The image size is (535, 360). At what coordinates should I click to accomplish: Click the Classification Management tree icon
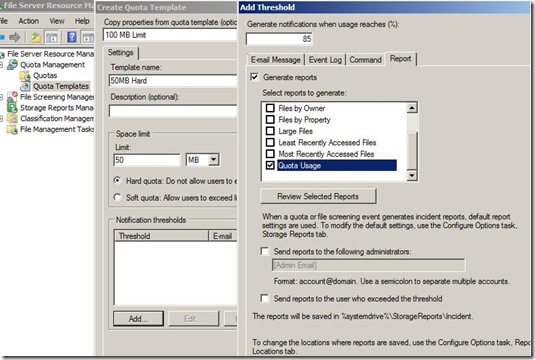click(x=12, y=118)
